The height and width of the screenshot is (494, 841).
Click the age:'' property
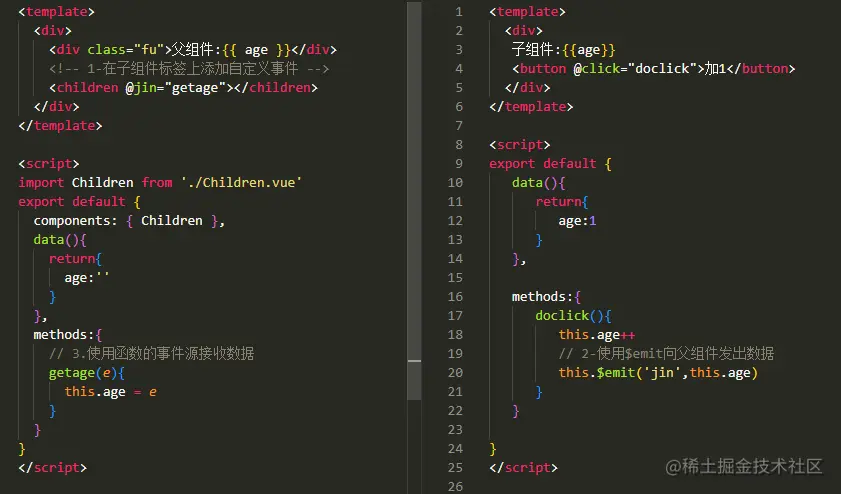pos(87,278)
